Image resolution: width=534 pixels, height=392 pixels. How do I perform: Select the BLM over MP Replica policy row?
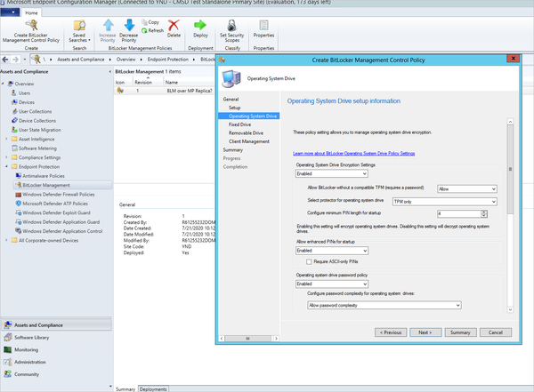165,91
